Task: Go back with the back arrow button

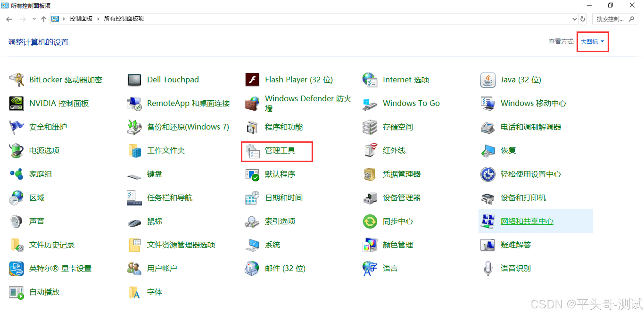Action: [9, 19]
